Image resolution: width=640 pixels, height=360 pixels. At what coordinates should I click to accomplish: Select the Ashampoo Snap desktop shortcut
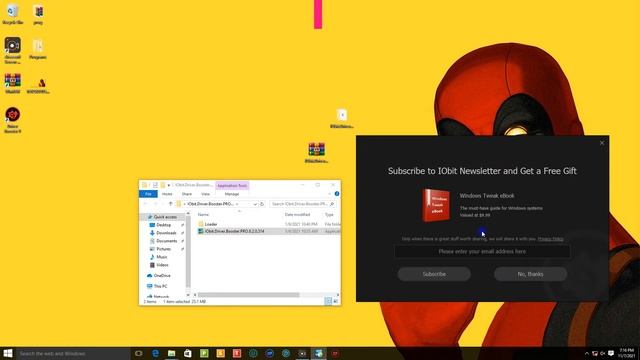point(13,50)
